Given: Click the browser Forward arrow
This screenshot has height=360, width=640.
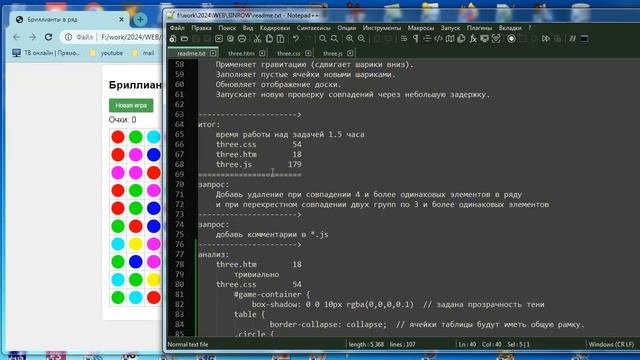Looking at the screenshot, I should click(x=32, y=37).
